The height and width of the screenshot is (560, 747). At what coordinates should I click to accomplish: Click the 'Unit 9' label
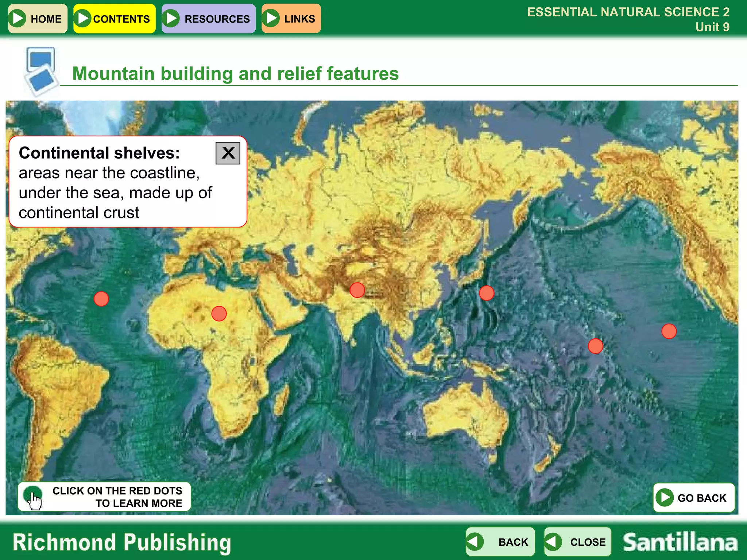(712, 27)
